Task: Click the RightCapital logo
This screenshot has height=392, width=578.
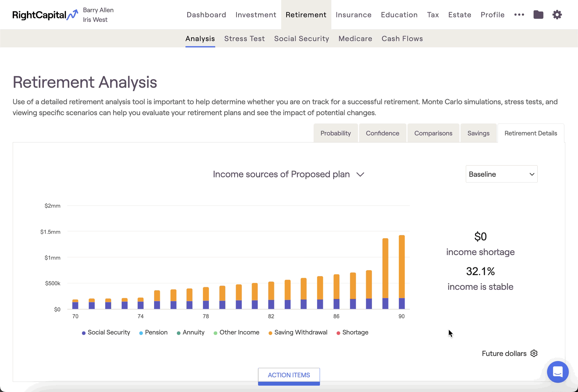Action: 45,15
